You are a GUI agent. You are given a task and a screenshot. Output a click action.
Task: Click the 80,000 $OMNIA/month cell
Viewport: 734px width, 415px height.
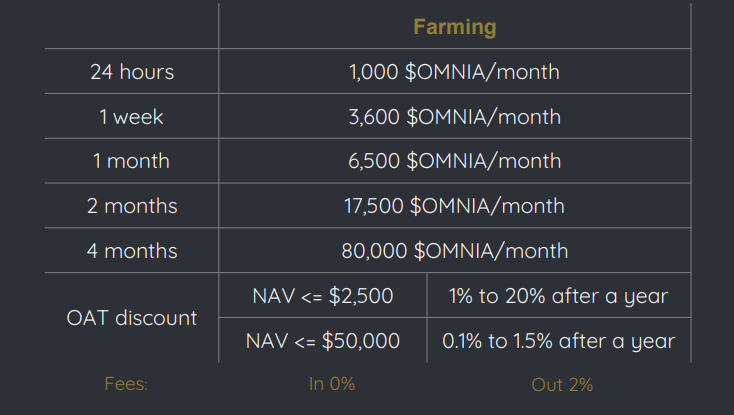coord(455,250)
